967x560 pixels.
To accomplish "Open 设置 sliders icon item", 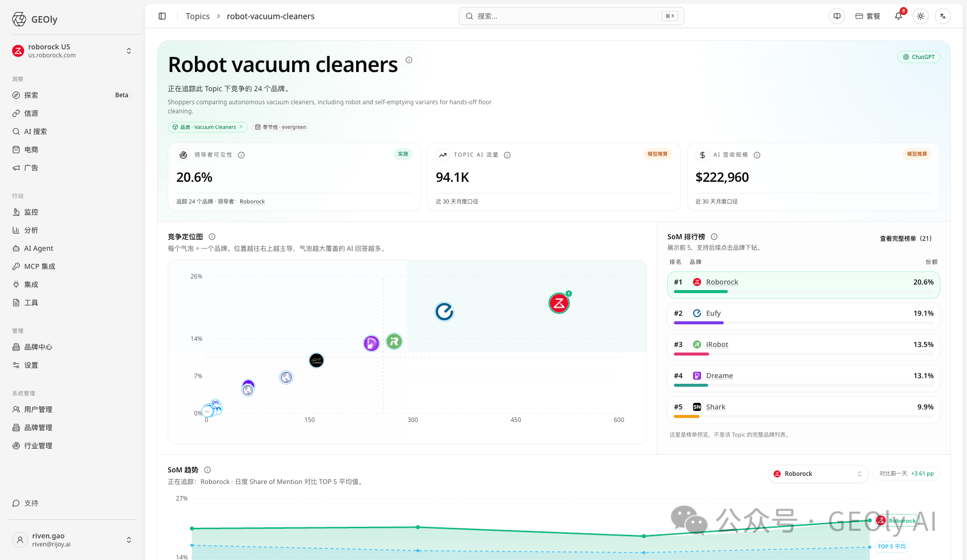I will coord(73,365).
